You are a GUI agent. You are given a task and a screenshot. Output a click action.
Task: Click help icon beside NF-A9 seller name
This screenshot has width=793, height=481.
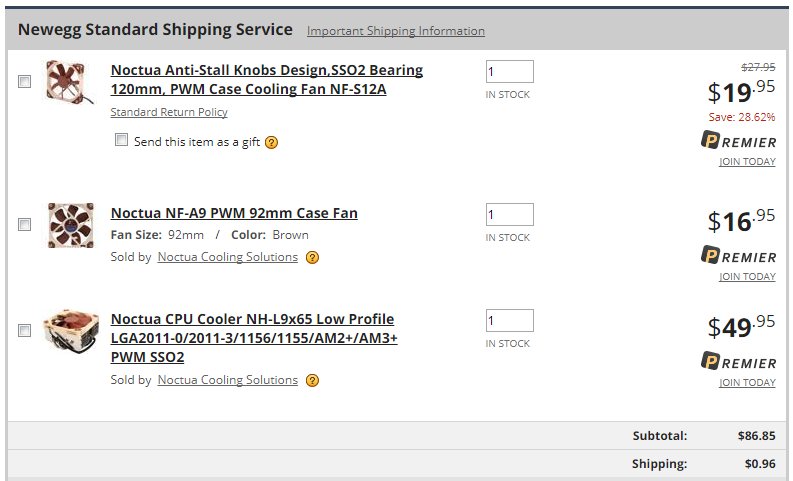pyautogui.click(x=312, y=257)
